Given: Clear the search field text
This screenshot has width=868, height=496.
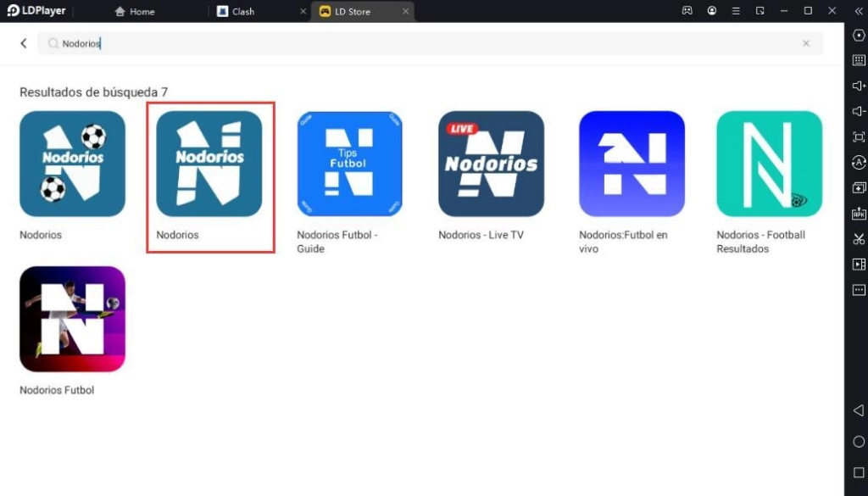Looking at the screenshot, I should (x=806, y=43).
